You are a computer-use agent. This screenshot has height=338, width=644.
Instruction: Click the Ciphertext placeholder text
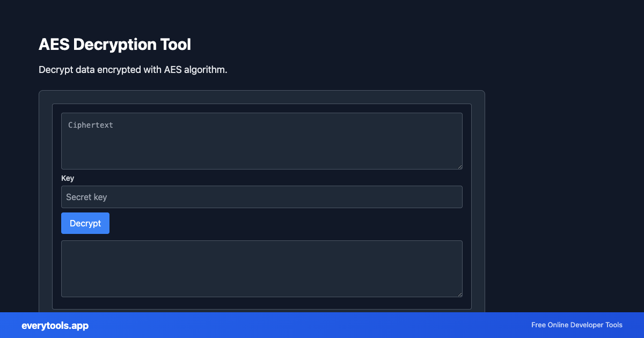click(x=90, y=124)
